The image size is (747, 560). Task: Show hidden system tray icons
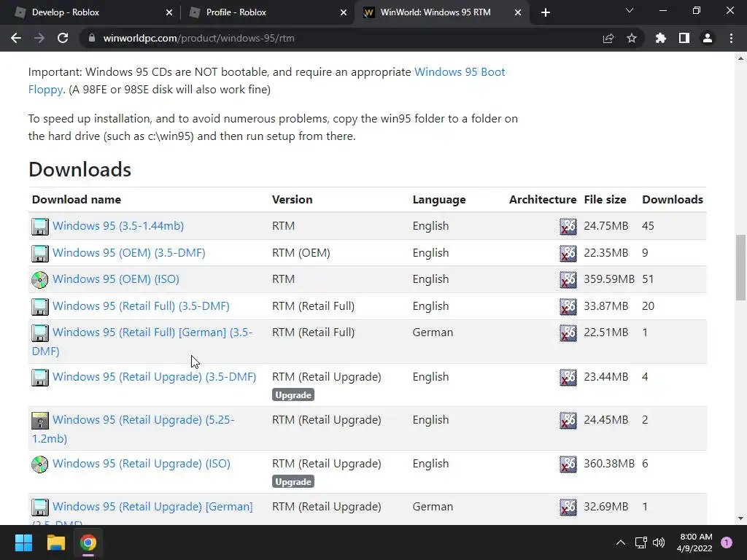[x=621, y=542]
